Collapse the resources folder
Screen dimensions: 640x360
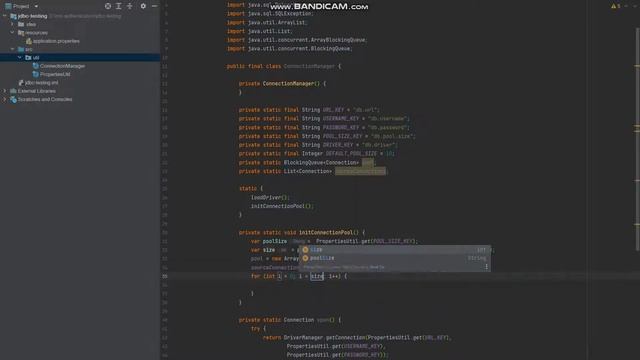(12, 32)
